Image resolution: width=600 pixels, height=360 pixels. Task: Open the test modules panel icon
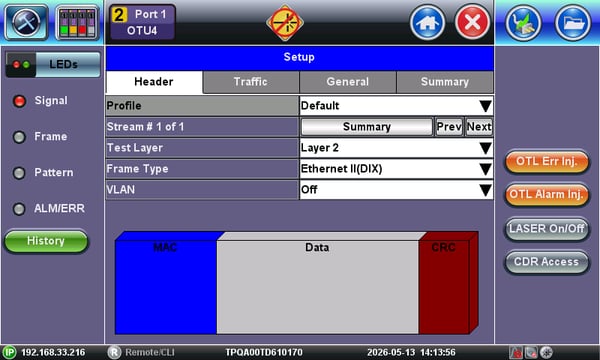pyautogui.click(x=77, y=23)
